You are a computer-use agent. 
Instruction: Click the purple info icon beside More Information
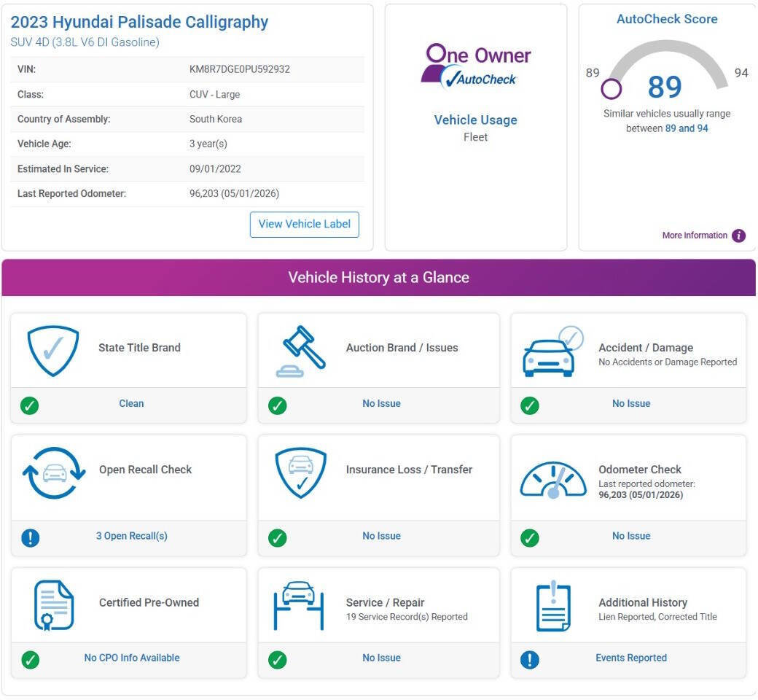pyautogui.click(x=738, y=236)
